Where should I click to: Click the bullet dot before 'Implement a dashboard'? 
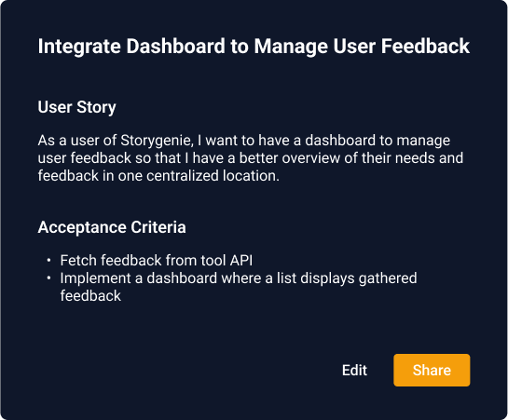[x=48, y=278]
